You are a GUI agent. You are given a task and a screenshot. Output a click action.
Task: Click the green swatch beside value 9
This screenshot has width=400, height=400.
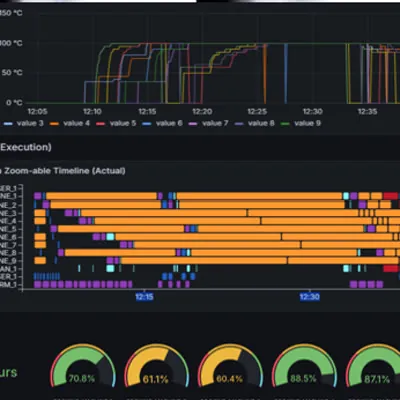[x=285, y=124]
